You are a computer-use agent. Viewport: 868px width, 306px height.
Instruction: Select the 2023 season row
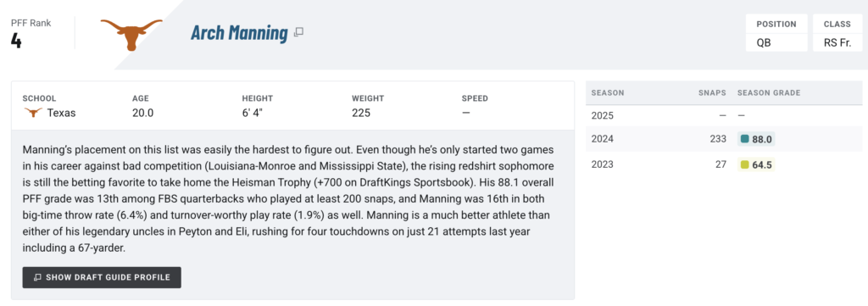[x=724, y=164]
